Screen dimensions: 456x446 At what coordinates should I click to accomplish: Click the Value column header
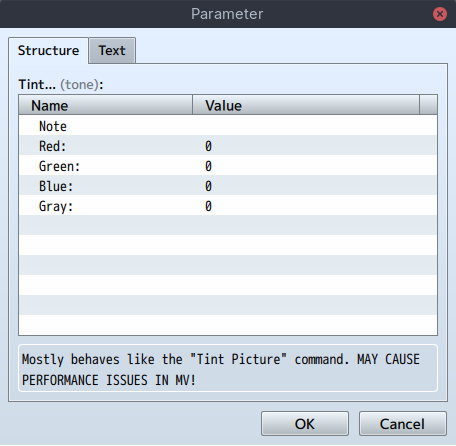coord(306,105)
